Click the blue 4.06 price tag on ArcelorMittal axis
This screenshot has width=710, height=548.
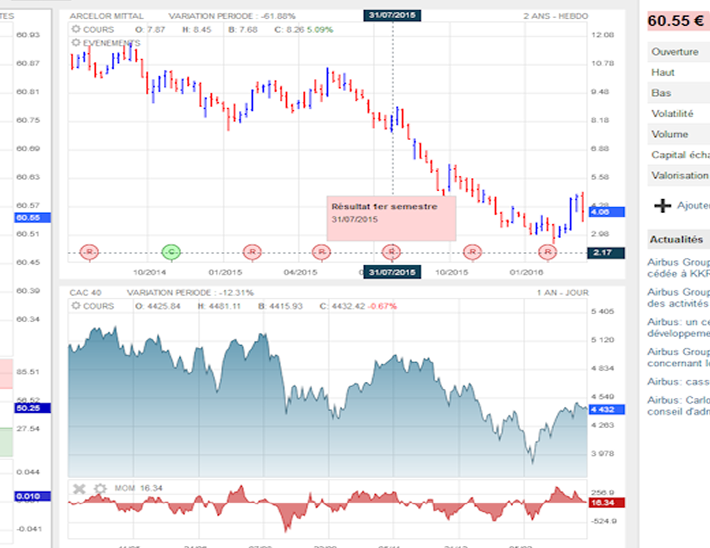pyautogui.click(x=607, y=212)
